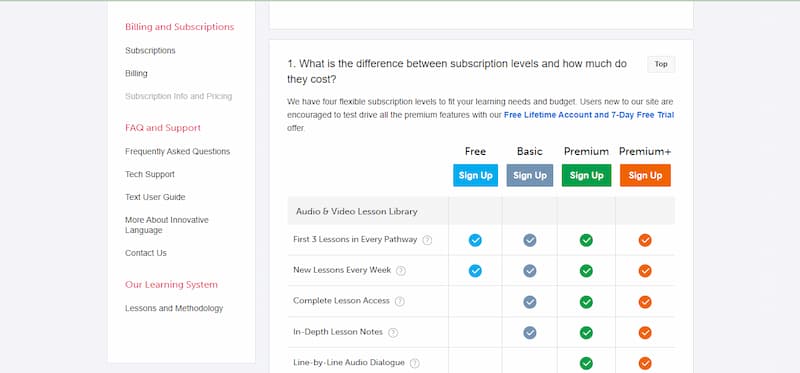Screen dimensions: 800x373
Task: Sign up for the Premium plan
Action: pos(586,176)
